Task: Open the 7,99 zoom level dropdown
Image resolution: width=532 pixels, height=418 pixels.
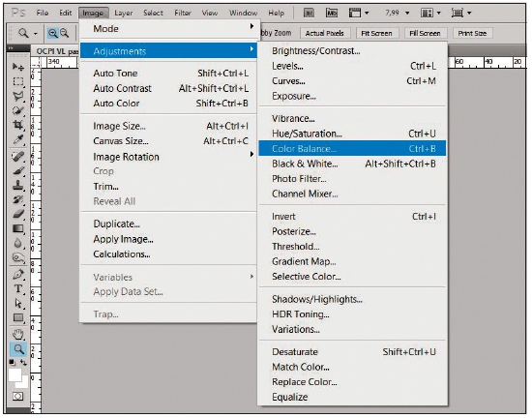Action: 407,13
